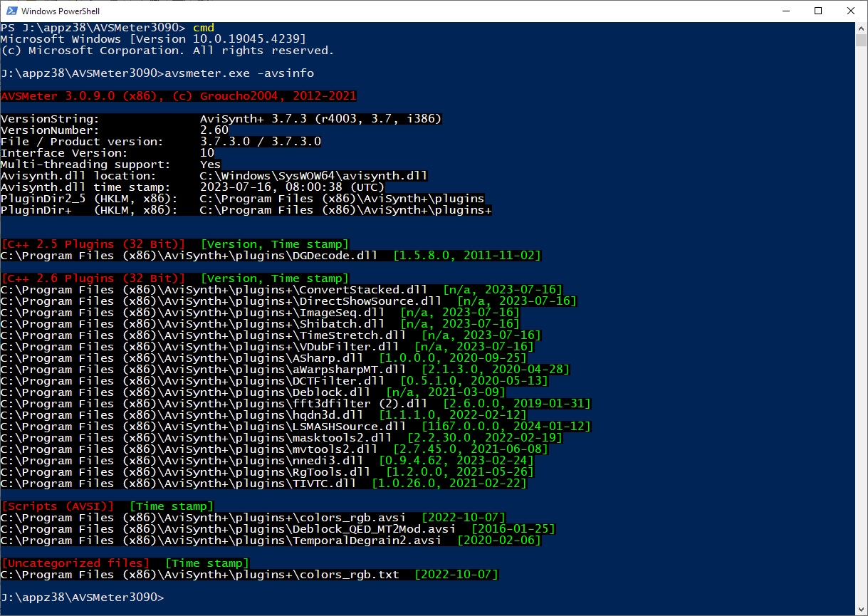Click the Deblock.dll line
The width and height of the screenshot is (868, 616).
[x=253, y=392]
